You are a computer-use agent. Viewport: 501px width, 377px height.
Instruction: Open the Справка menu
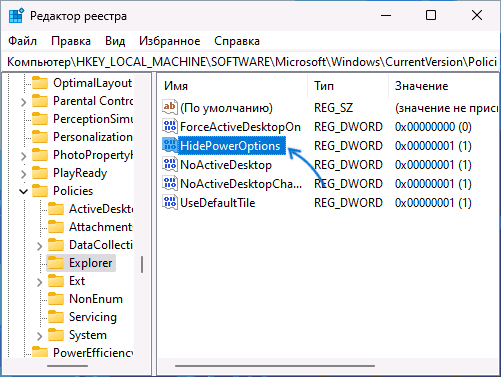point(237,41)
